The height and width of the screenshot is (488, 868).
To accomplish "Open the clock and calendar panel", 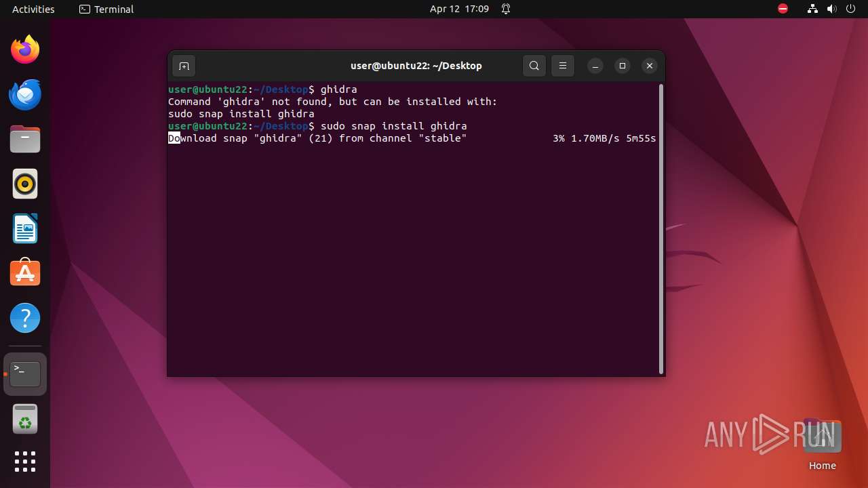I will coord(459,9).
